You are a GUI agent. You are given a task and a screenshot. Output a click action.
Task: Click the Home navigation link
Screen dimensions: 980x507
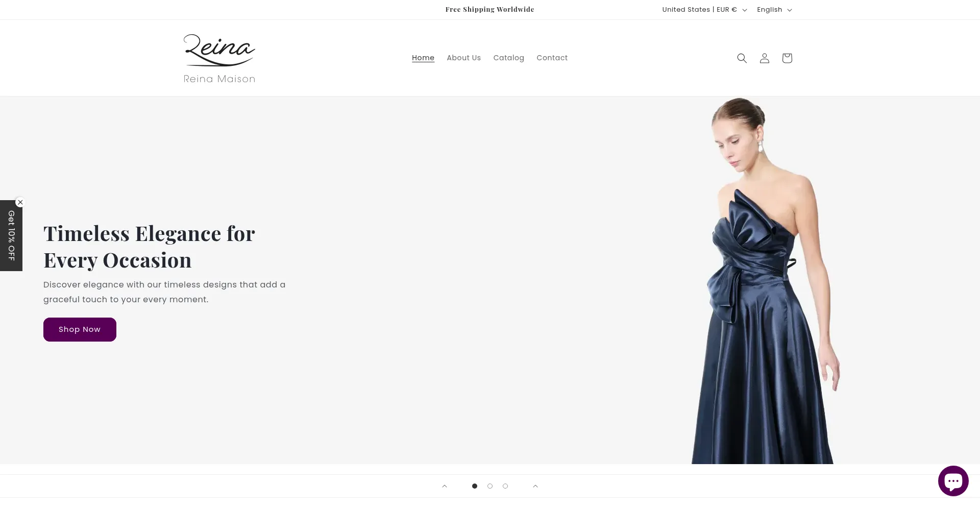coord(423,58)
